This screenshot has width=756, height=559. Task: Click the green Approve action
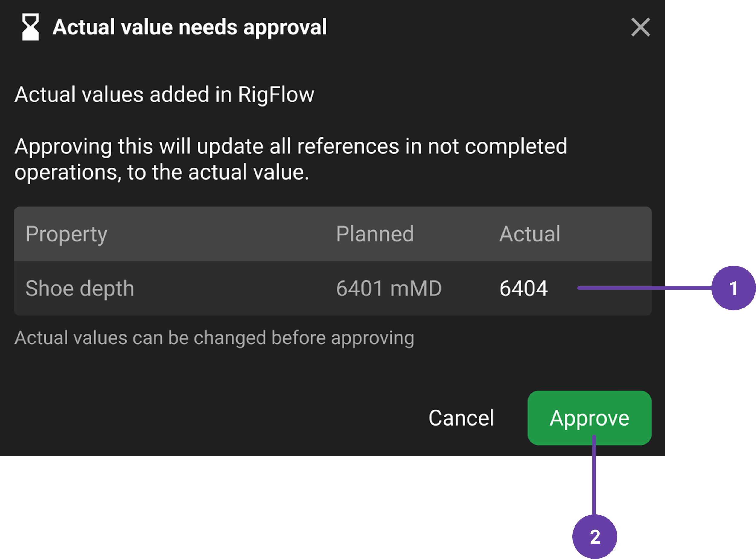pos(589,418)
